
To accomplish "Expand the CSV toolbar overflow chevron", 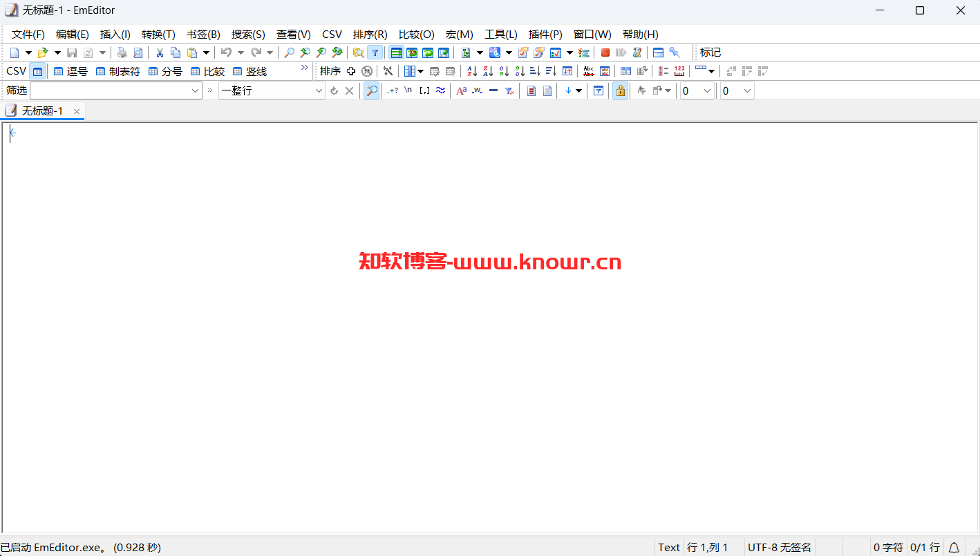I will [x=304, y=68].
